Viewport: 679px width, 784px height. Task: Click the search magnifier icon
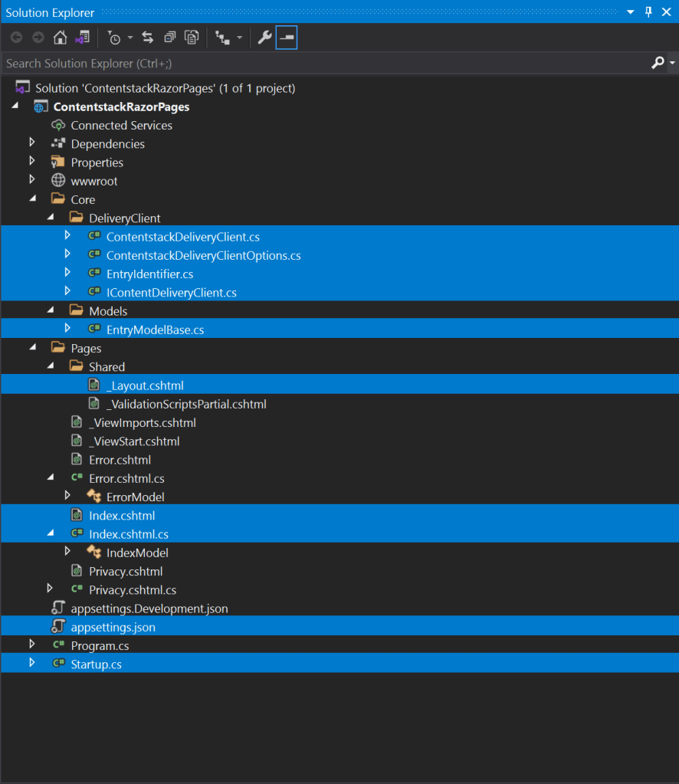coord(658,63)
